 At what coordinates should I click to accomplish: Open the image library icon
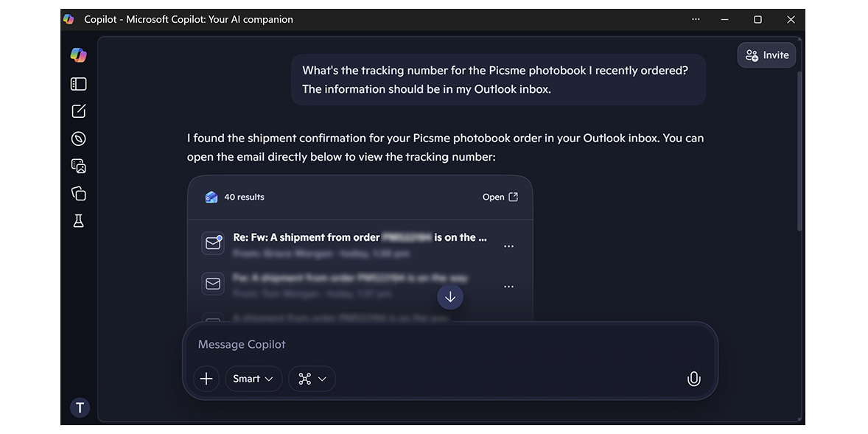[79, 166]
